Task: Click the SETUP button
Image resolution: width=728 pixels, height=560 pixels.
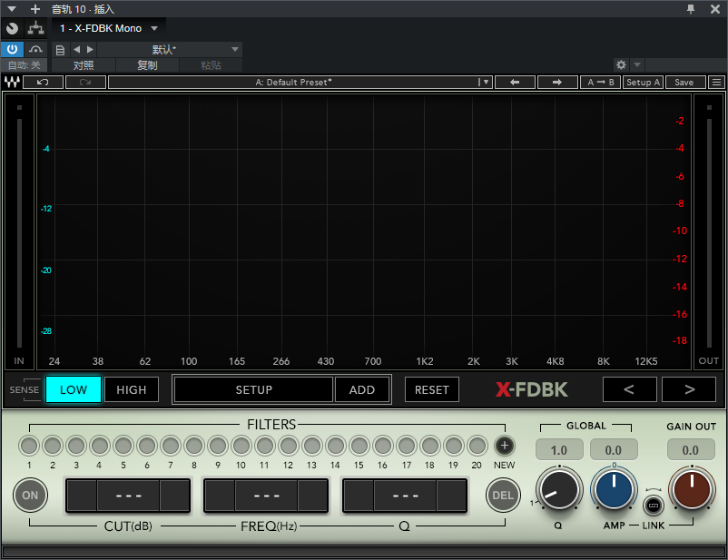Action: pyautogui.click(x=253, y=389)
